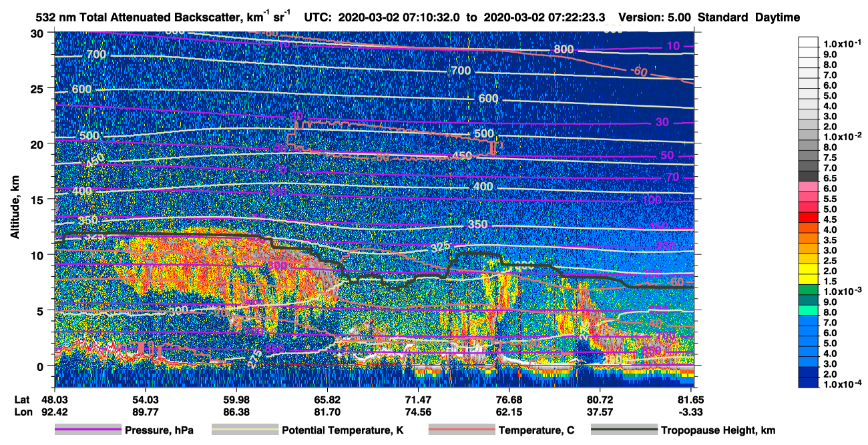
Task: Select the blue 5.0 colorbar swatch
Action: click(809, 342)
